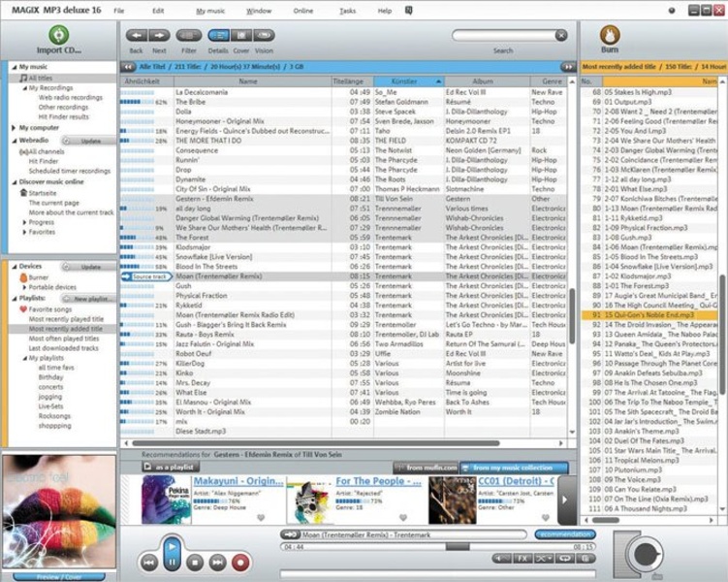This screenshot has height=582, width=728.
Task: Expand the My computer node
Action: [14, 128]
